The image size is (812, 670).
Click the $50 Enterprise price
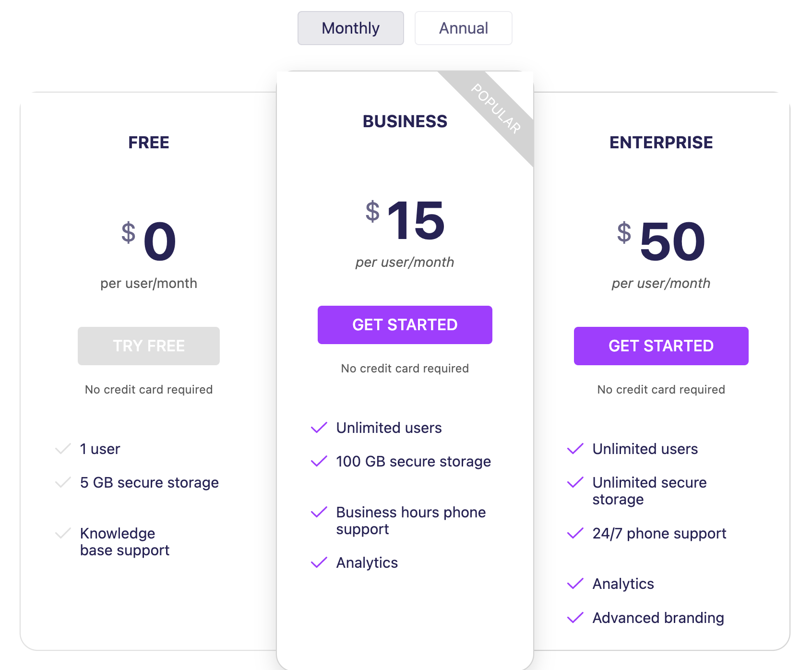pos(672,242)
